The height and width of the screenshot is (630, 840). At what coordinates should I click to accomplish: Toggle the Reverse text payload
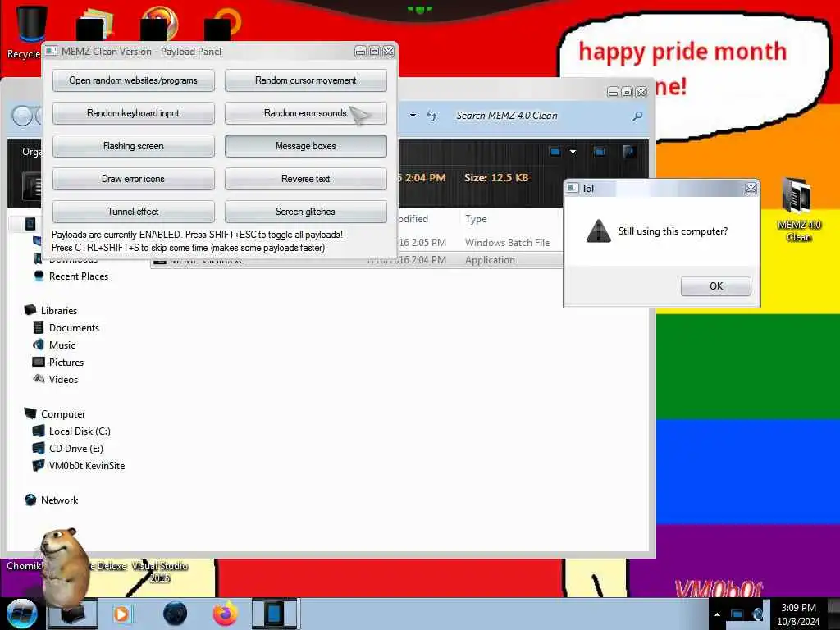(305, 178)
